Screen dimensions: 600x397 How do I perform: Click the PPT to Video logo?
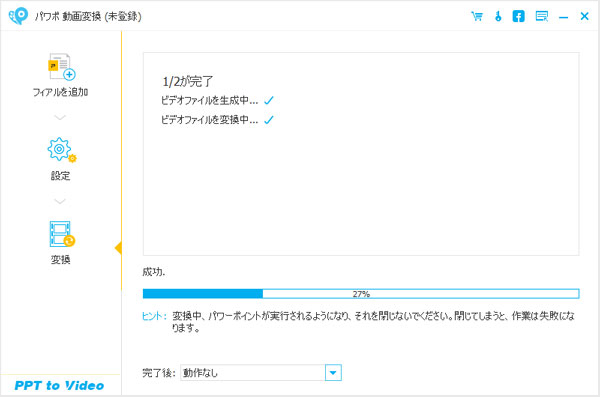pos(59,385)
